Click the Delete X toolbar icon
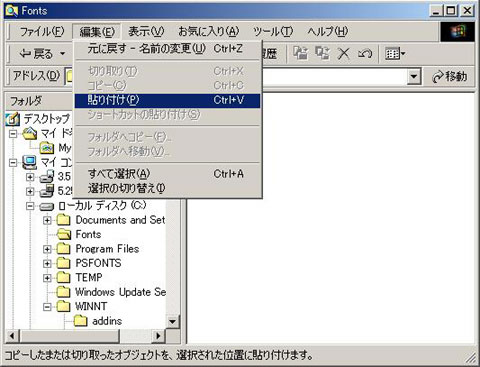Viewport: 480px width, 367px height. (344, 53)
